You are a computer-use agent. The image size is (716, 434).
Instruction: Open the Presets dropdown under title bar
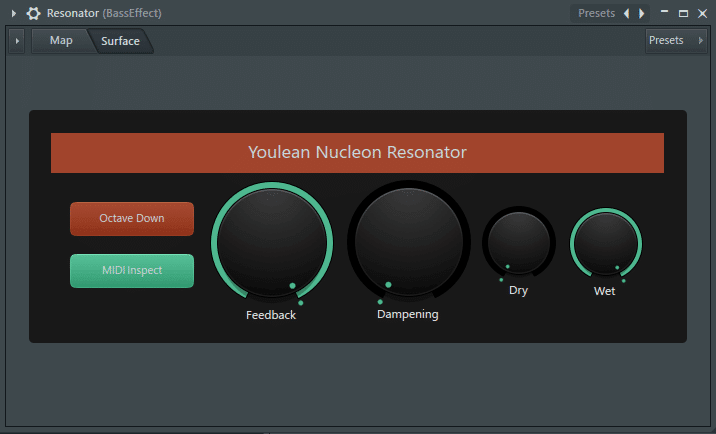coord(676,41)
